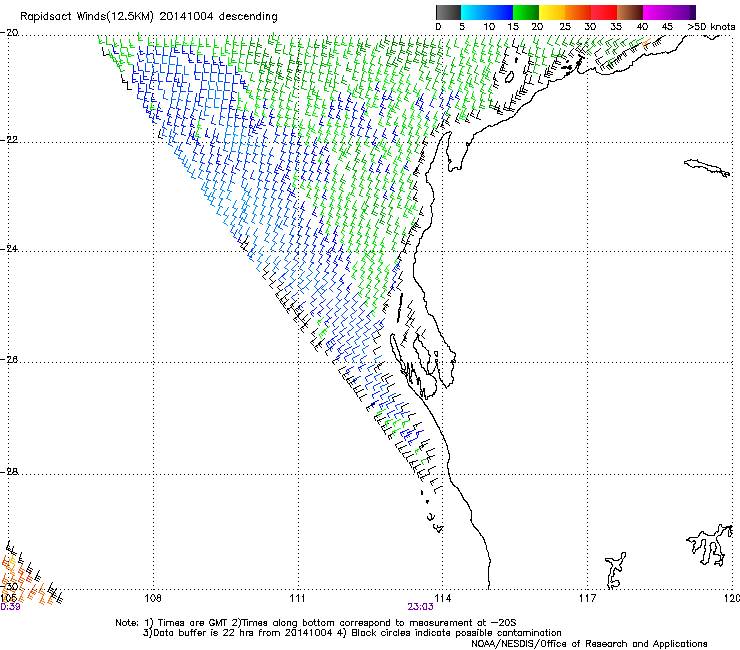Click the gray 0-5 knots legend segment
Viewport: 740px width, 650px height.
[448, 12]
